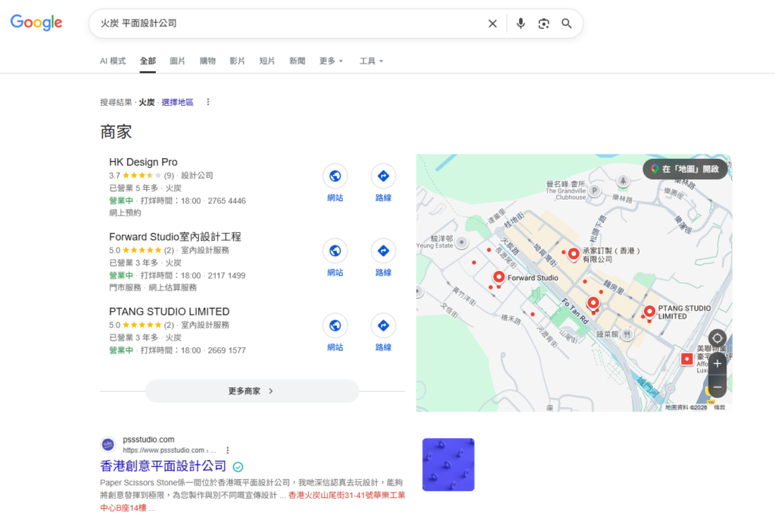Switch to 影片 tab

click(x=237, y=61)
